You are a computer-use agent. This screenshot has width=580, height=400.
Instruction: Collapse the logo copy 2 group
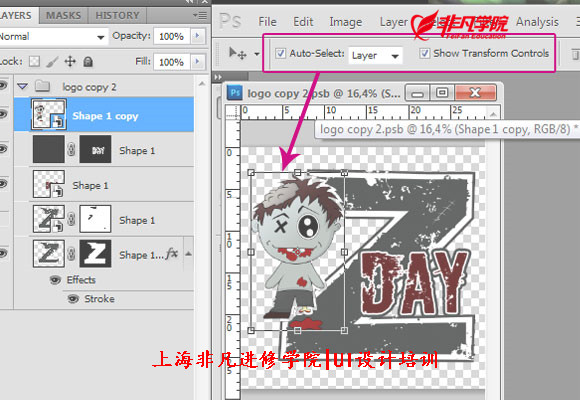pos(23,87)
